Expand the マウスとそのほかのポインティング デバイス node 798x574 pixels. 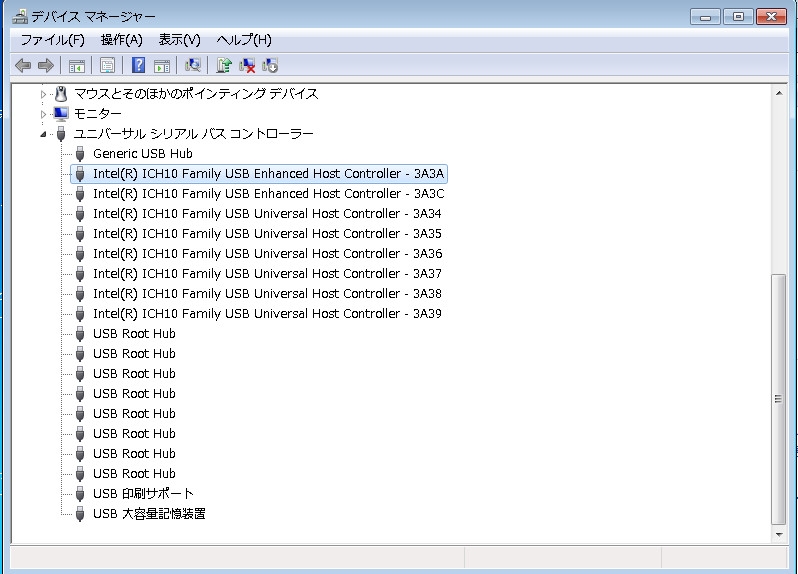pyautogui.click(x=43, y=94)
